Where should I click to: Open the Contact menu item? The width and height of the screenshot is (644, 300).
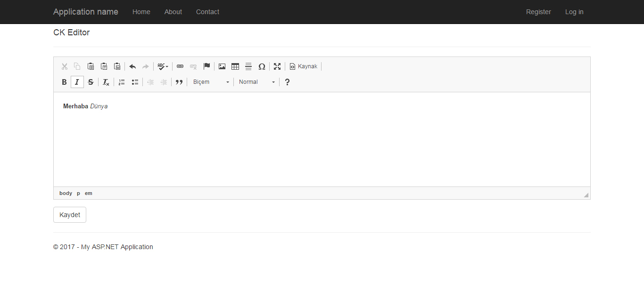coord(207,12)
